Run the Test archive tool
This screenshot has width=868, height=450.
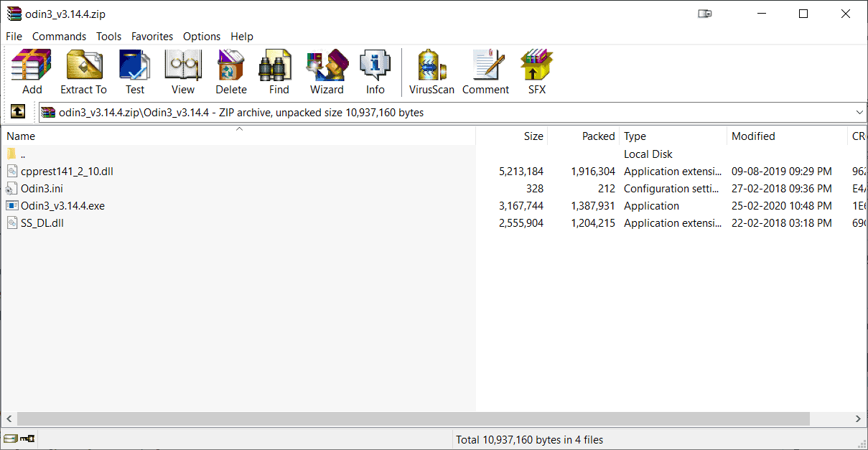tap(135, 72)
